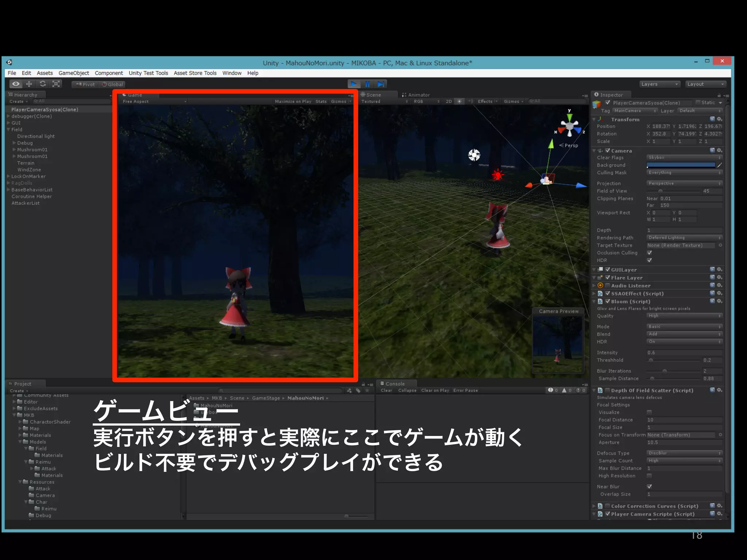Open the Component menu
Image resolution: width=747 pixels, height=560 pixels.
click(109, 73)
